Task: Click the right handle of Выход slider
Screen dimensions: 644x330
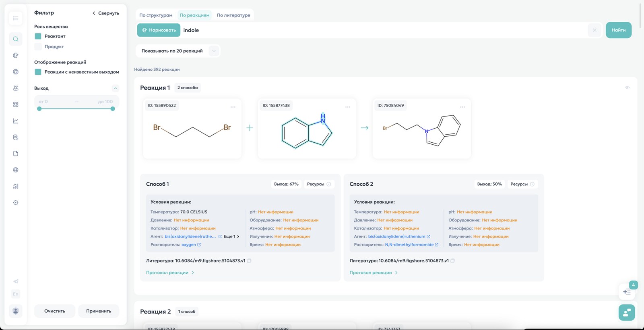Action: click(113, 109)
